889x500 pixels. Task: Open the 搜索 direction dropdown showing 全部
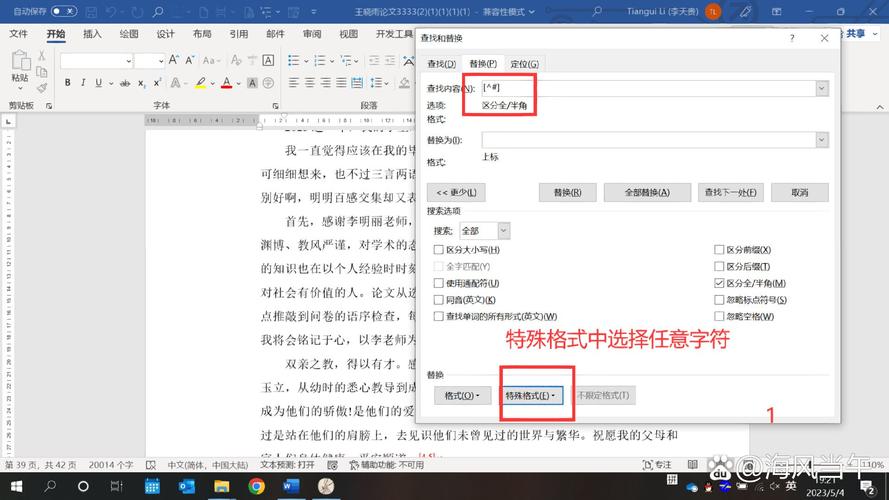[503, 231]
